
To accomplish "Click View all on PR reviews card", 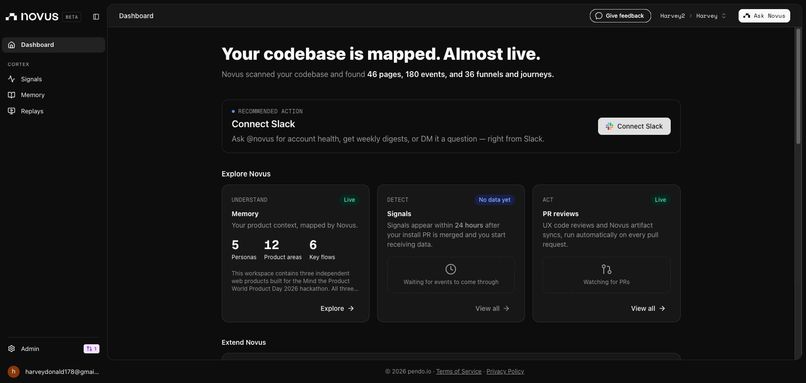I will point(648,308).
